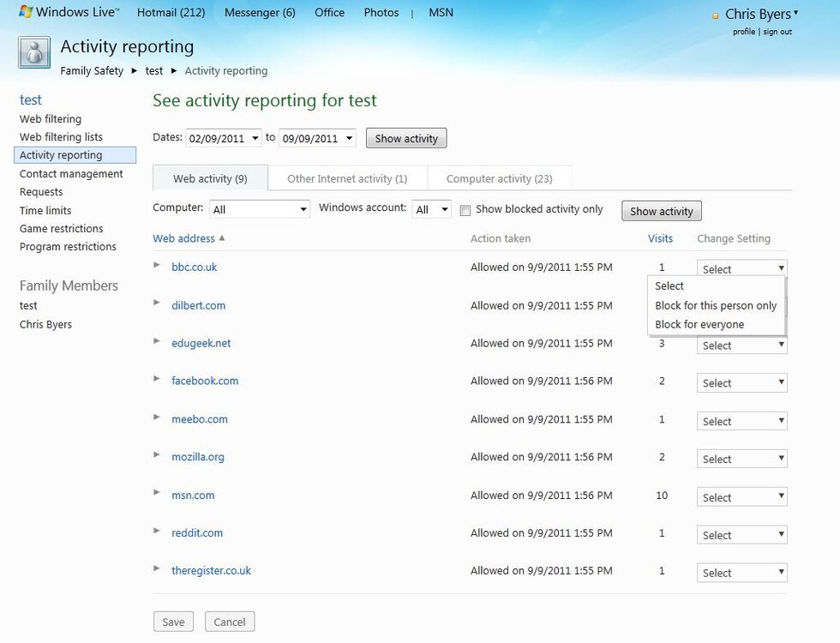This screenshot has width=840, height=643.
Task: Toggle Show blocked activity only checkbox
Action: point(465,211)
